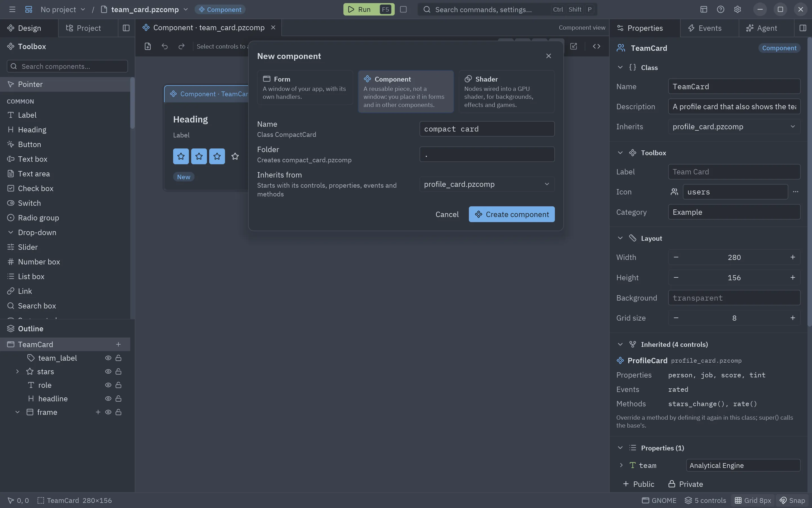Select the Form type card

305,88
